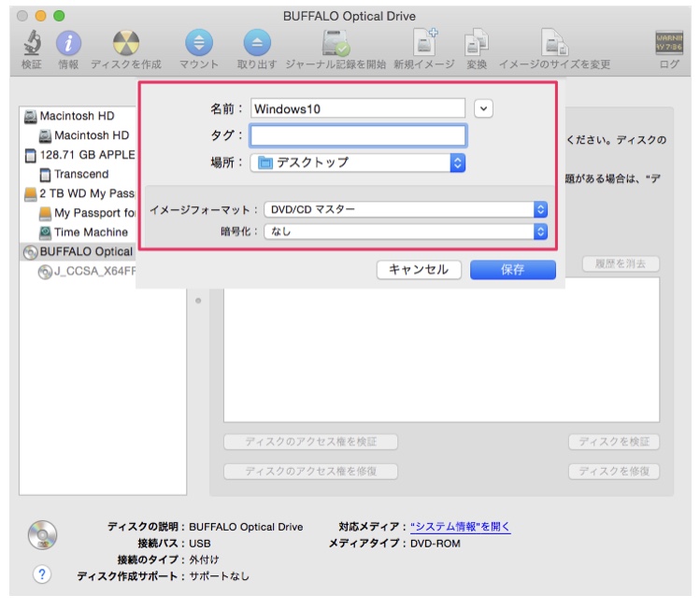Click the help question mark button
Viewport: 700px width, 609px height.
pos(41,574)
